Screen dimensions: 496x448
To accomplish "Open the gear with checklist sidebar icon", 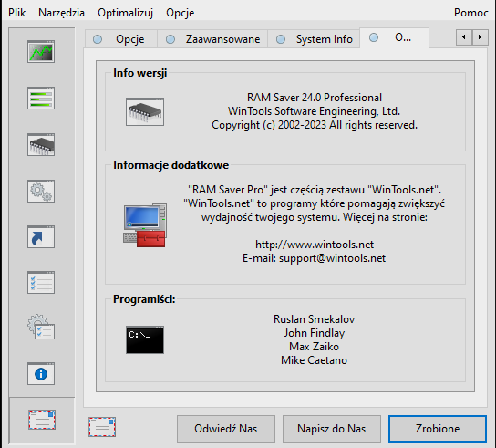I will pyautogui.click(x=41, y=327).
